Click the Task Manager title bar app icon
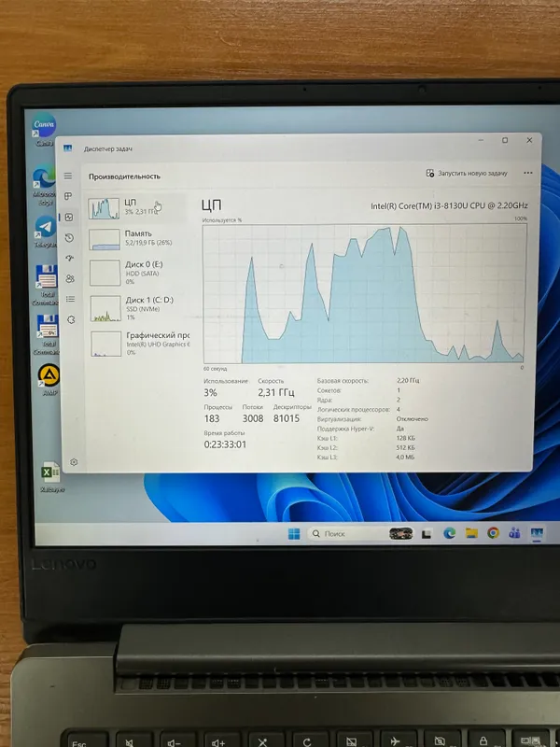 tap(67, 148)
